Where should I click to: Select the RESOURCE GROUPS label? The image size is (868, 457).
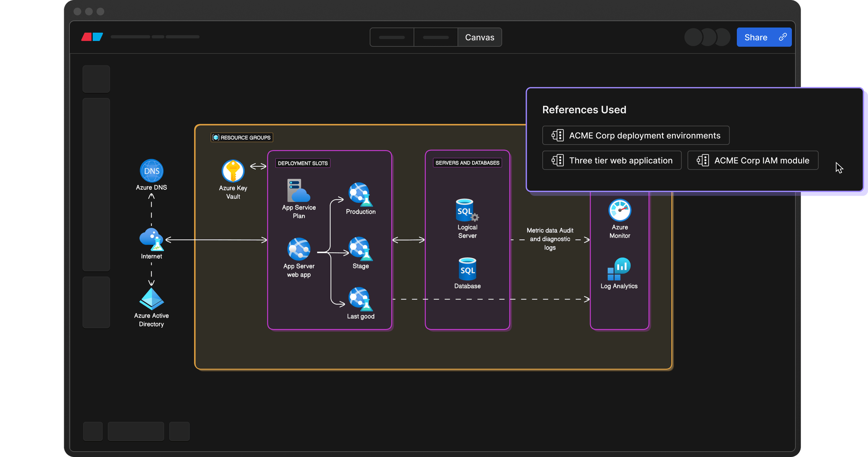[242, 137]
